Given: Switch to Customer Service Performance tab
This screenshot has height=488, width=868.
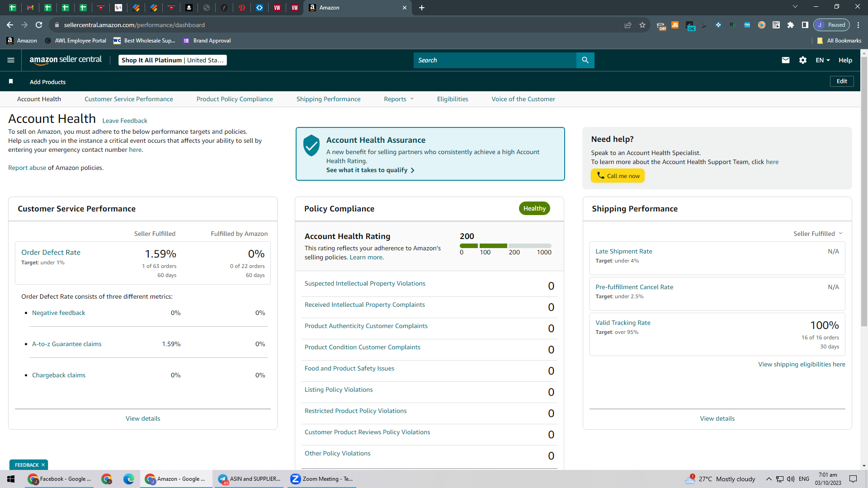Looking at the screenshot, I should pos(128,99).
